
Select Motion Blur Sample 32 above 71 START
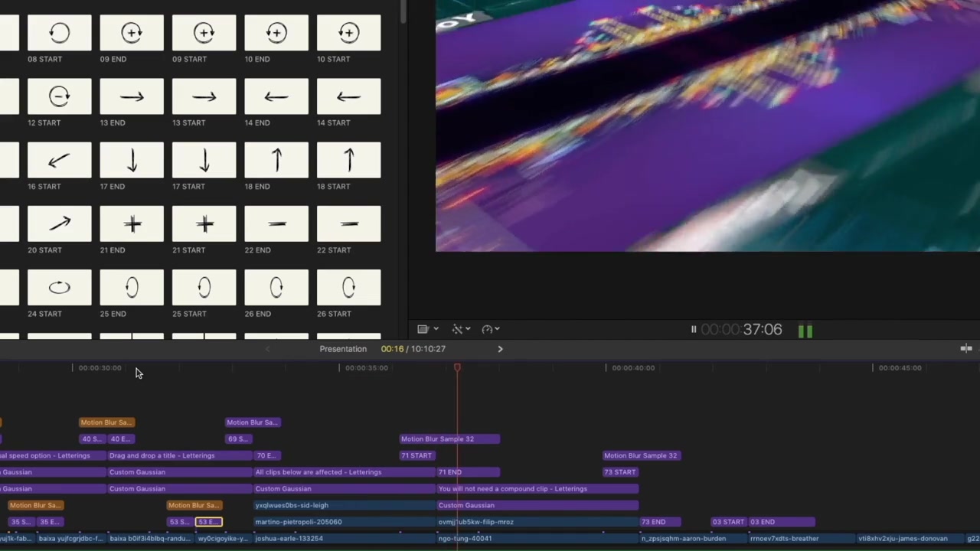click(450, 439)
